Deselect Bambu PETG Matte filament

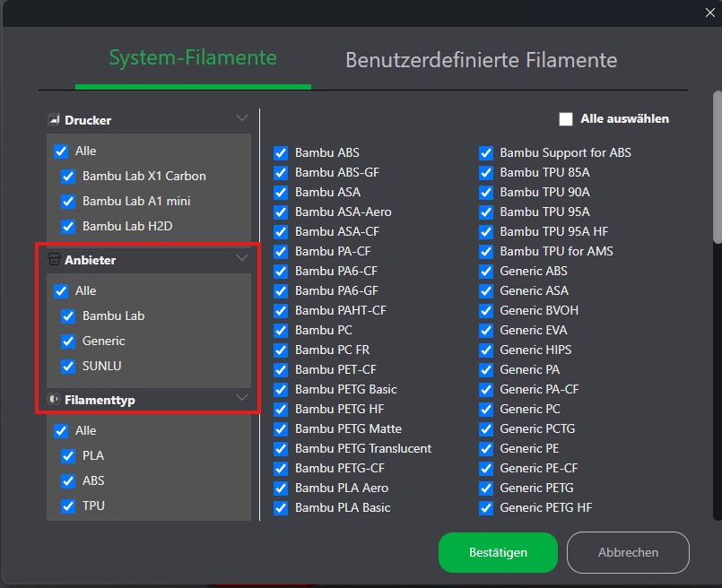point(281,429)
